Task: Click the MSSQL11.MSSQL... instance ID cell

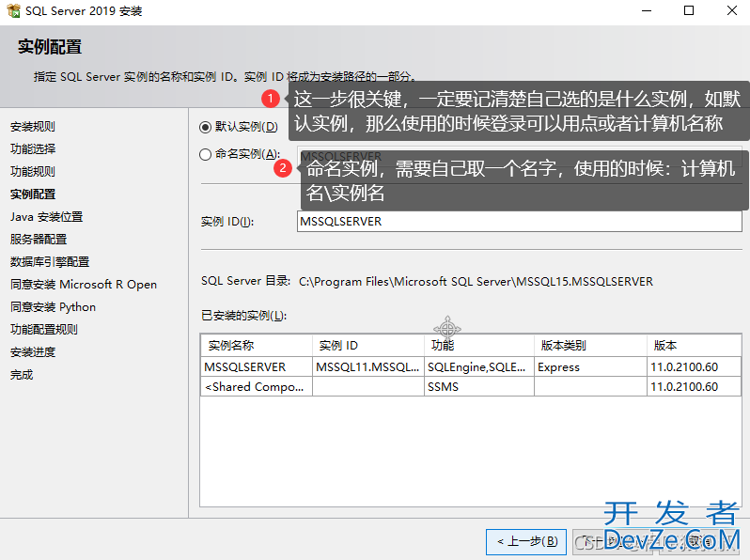Action: [x=367, y=366]
